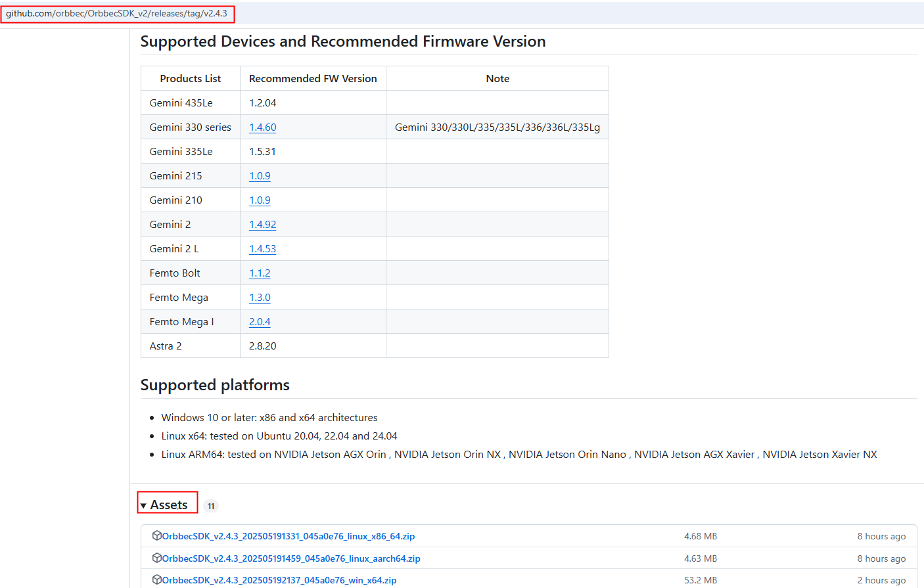Screen dimensions: 924x588
Task: Click the browser address bar URL
Action: click(x=117, y=13)
